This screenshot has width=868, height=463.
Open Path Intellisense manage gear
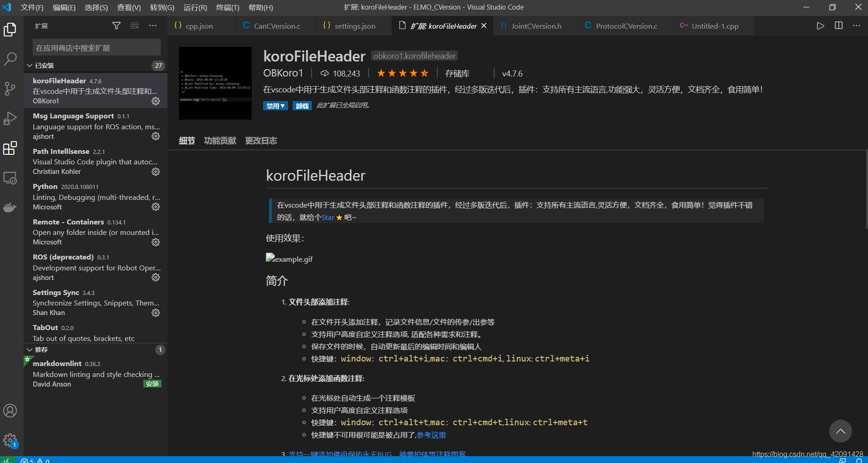156,172
